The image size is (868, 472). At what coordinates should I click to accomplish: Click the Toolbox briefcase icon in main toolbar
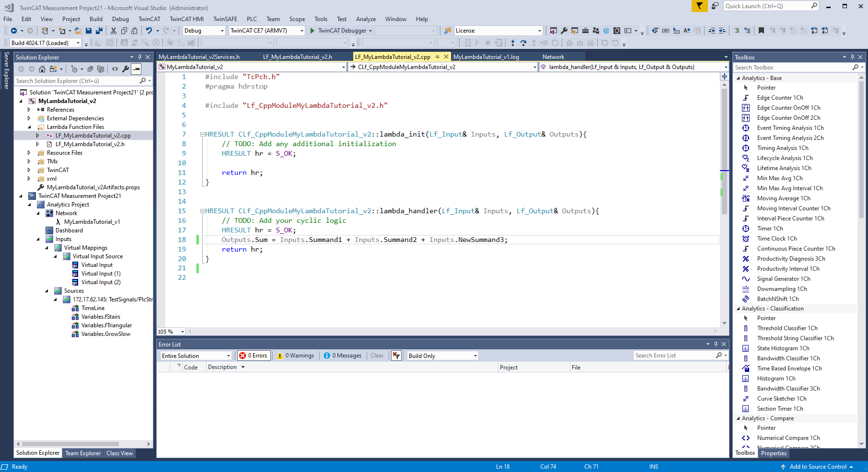click(x=585, y=31)
